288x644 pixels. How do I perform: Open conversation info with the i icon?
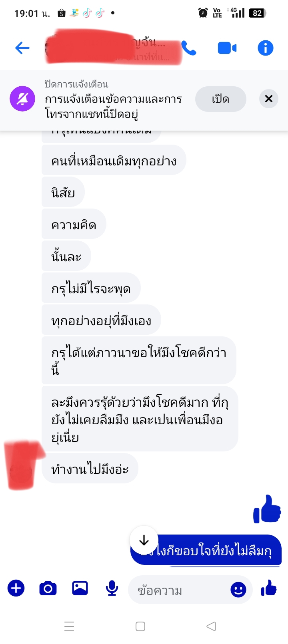(x=266, y=48)
